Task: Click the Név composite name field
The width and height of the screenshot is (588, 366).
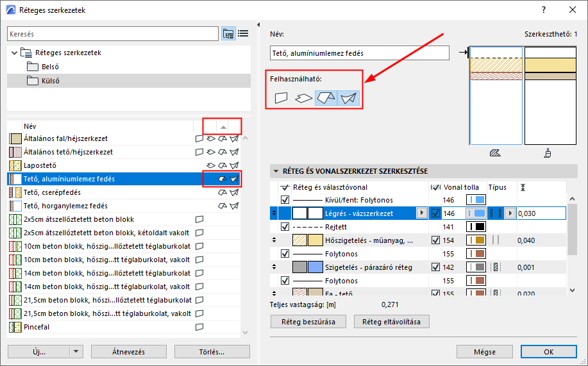Action: [359, 53]
